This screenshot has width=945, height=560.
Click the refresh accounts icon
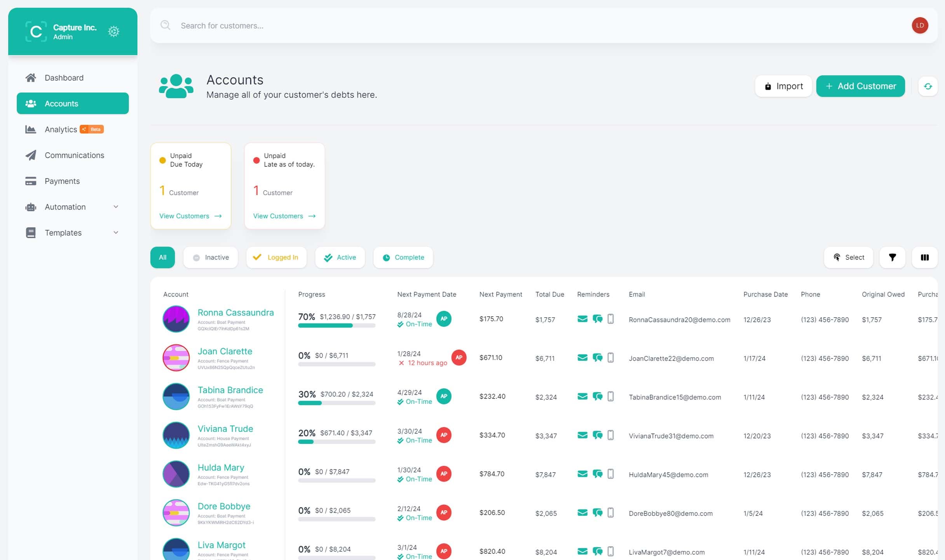point(928,86)
